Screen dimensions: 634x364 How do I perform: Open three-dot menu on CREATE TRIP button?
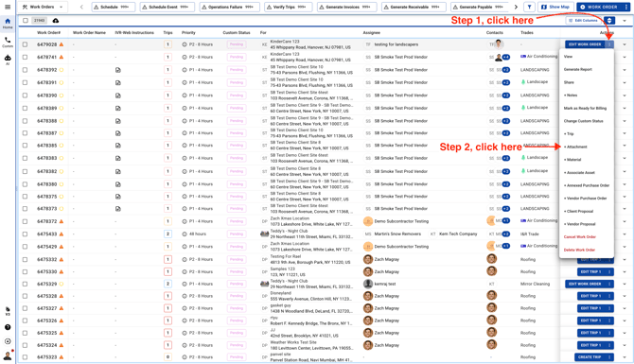(609, 357)
